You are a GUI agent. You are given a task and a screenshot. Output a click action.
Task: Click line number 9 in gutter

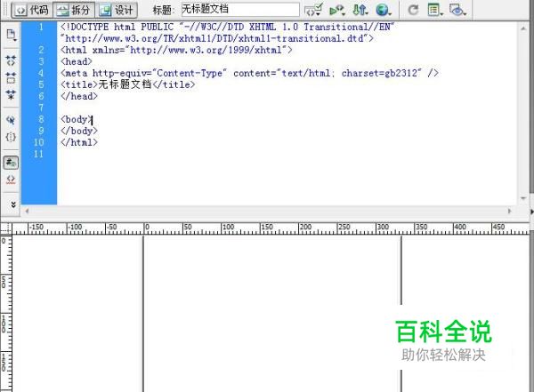tap(41, 131)
